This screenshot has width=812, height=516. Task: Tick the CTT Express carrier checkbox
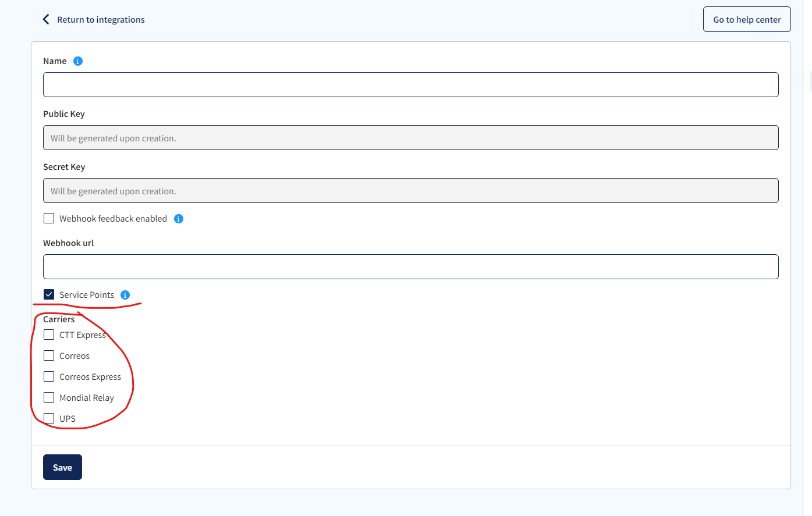point(49,334)
